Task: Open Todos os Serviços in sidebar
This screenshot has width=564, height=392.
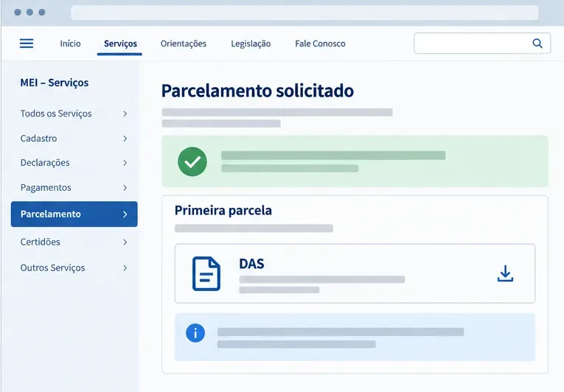Action: [x=74, y=113]
